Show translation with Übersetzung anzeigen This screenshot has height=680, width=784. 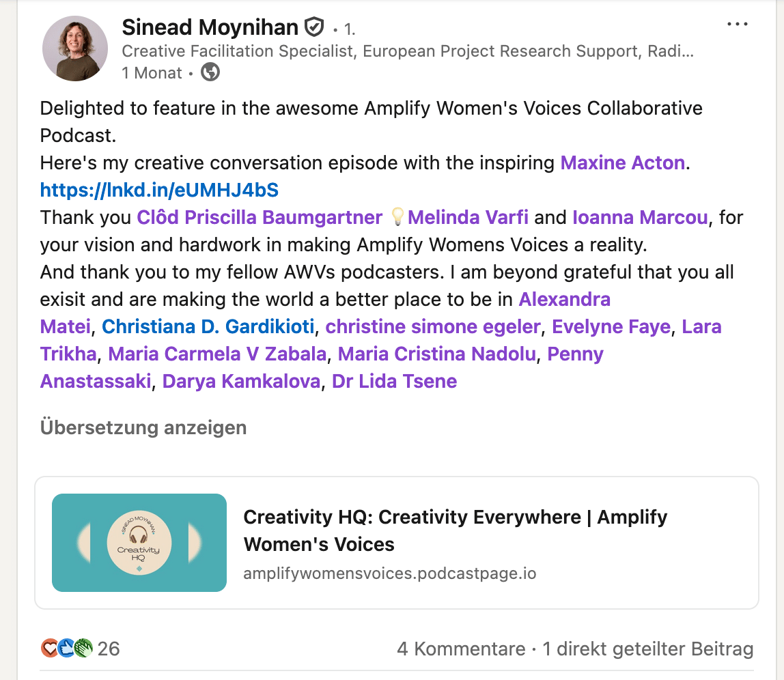(x=143, y=427)
